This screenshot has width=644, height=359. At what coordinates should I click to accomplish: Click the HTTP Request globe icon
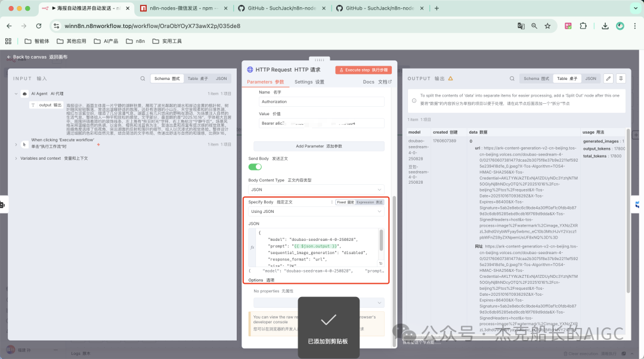point(250,69)
